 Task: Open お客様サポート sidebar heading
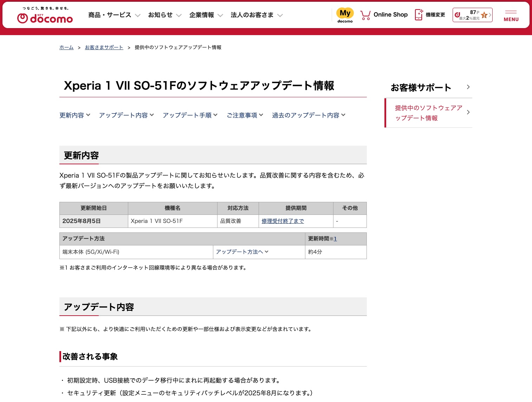(x=421, y=88)
